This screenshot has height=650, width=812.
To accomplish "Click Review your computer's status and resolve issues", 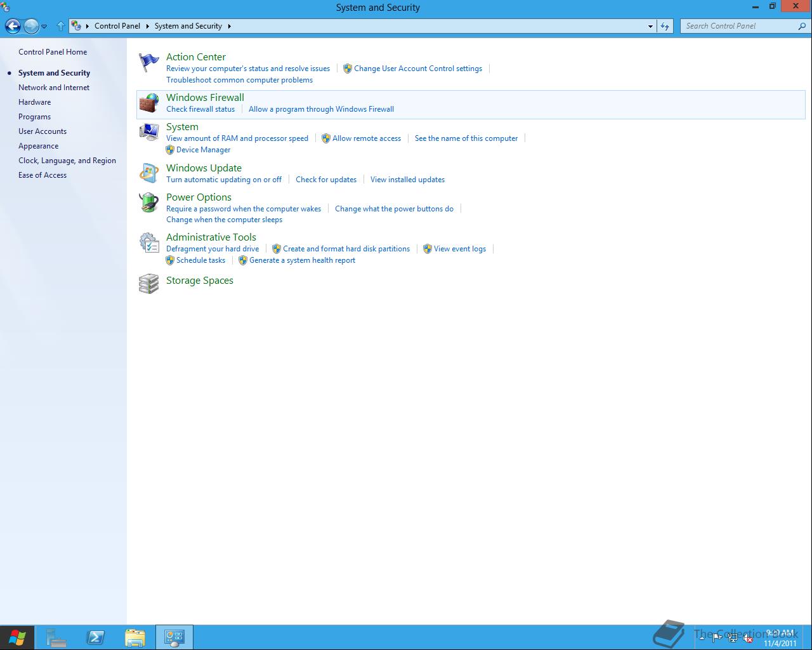I will tap(248, 69).
